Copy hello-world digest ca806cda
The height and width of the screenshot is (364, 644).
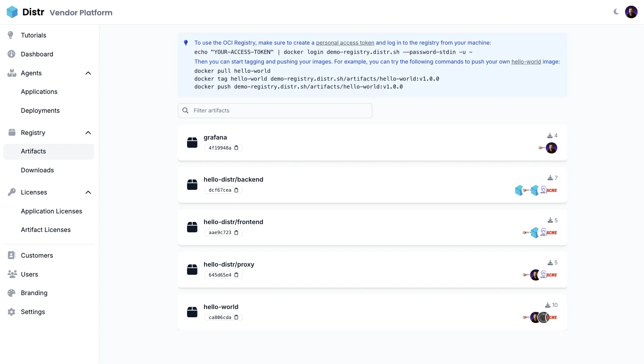coord(236,317)
